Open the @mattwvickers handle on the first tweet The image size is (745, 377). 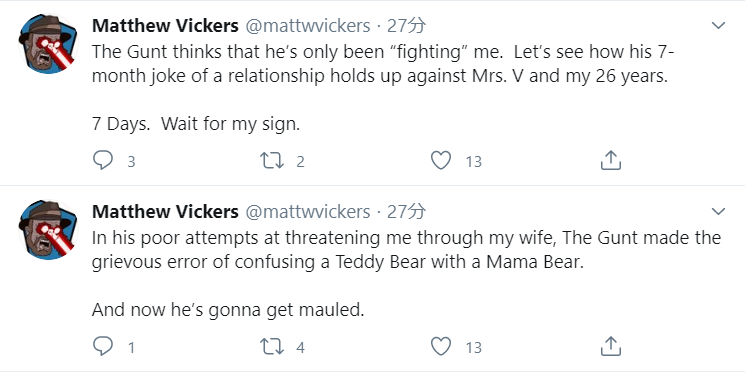point(307,26)
